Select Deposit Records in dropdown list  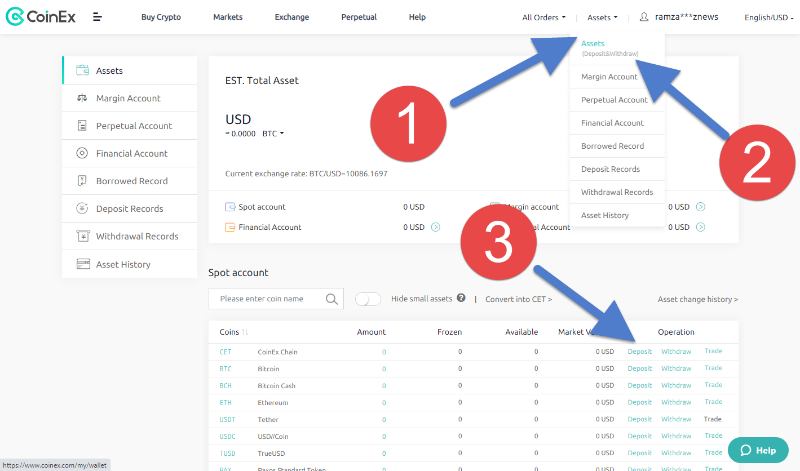pyautogui.click(x=610, y=169)
